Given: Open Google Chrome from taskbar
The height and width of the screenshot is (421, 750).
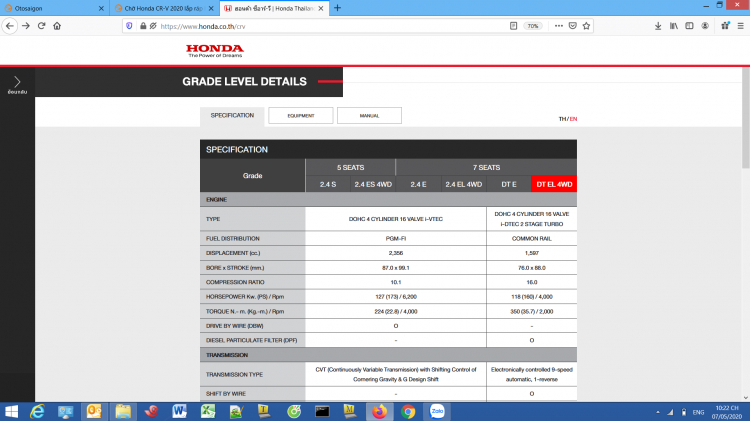Looking at the screenshot, I should [408, 411].
